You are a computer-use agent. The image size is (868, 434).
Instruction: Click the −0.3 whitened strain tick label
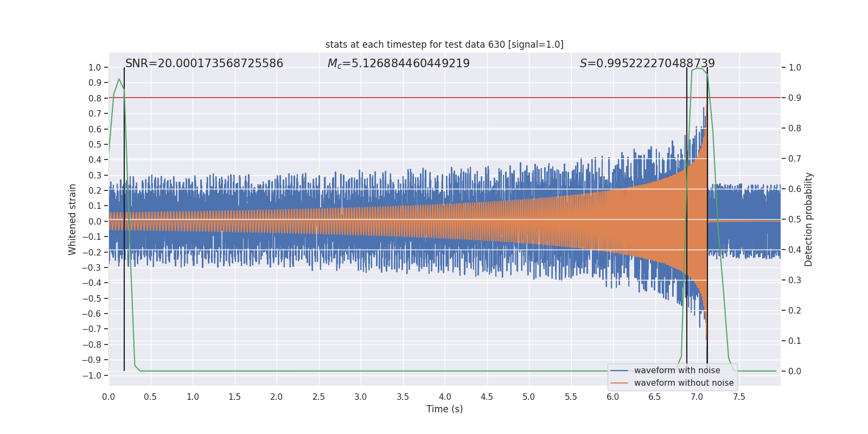pos(92,267)
